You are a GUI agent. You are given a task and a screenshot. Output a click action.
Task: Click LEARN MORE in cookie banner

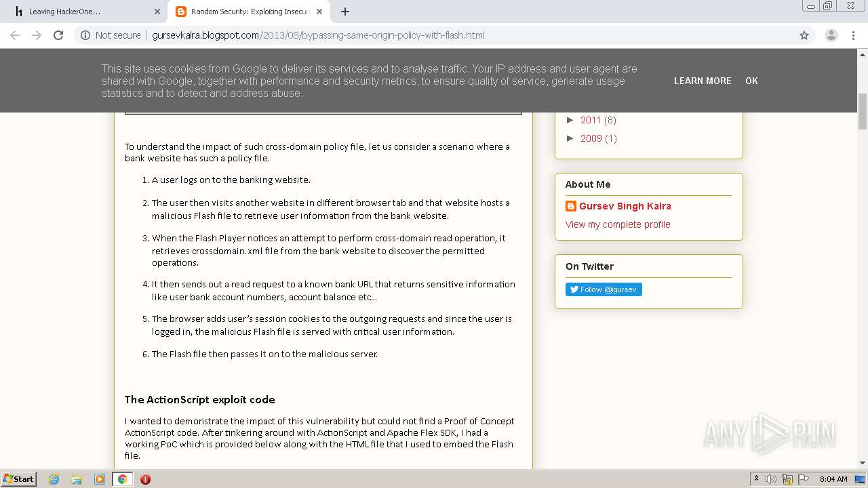(703, 81)
